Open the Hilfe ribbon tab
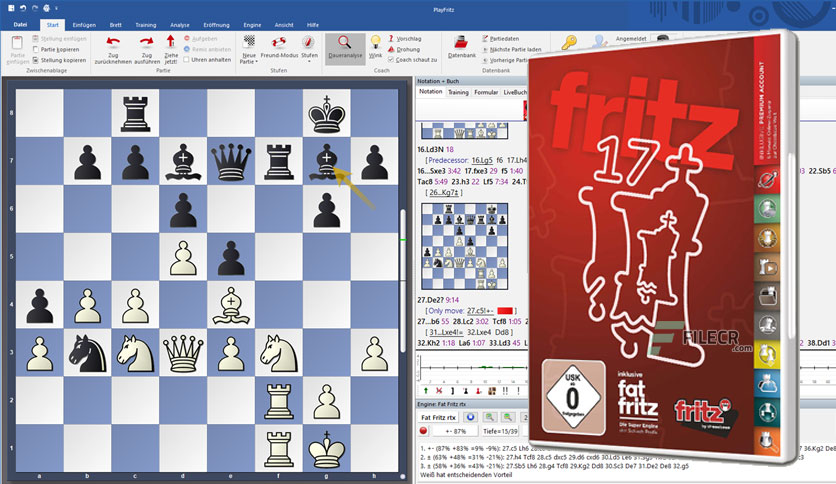 [x=313, y=25]
